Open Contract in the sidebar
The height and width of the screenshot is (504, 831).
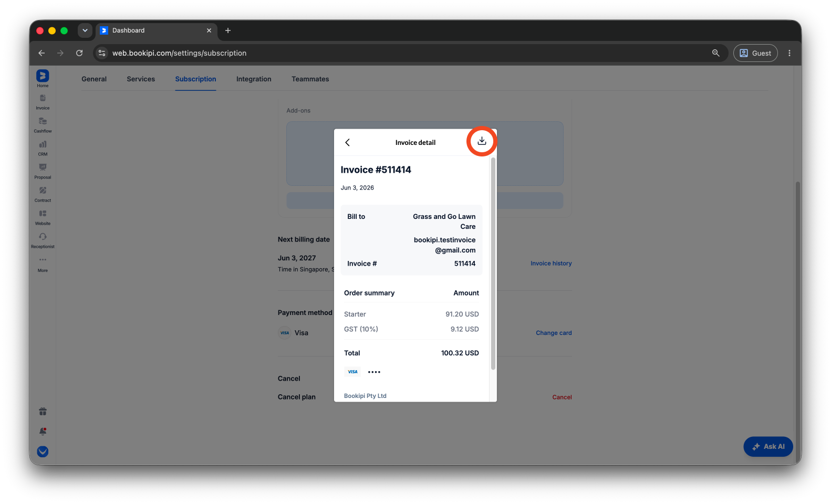point(43,194)
